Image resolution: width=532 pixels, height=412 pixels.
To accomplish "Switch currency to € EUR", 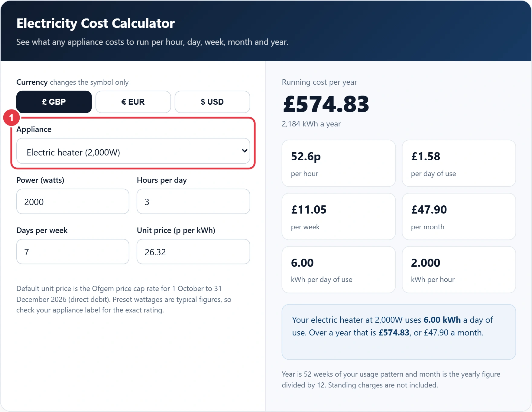I will [x=133, y=102].
